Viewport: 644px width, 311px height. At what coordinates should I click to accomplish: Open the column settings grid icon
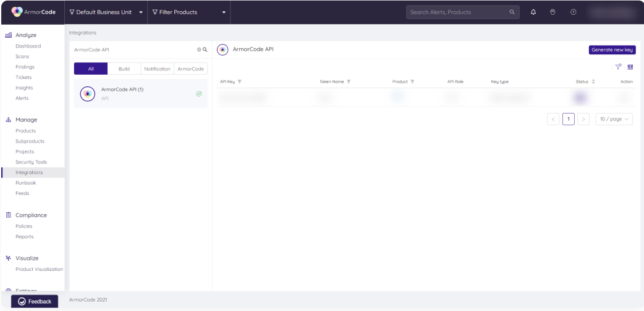[x=630, y=67]
